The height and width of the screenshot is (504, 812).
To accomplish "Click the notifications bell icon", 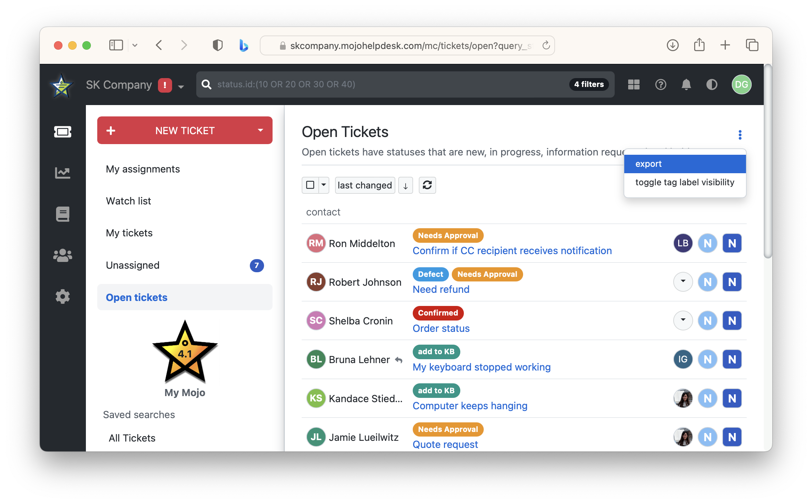I will (686, 84).
